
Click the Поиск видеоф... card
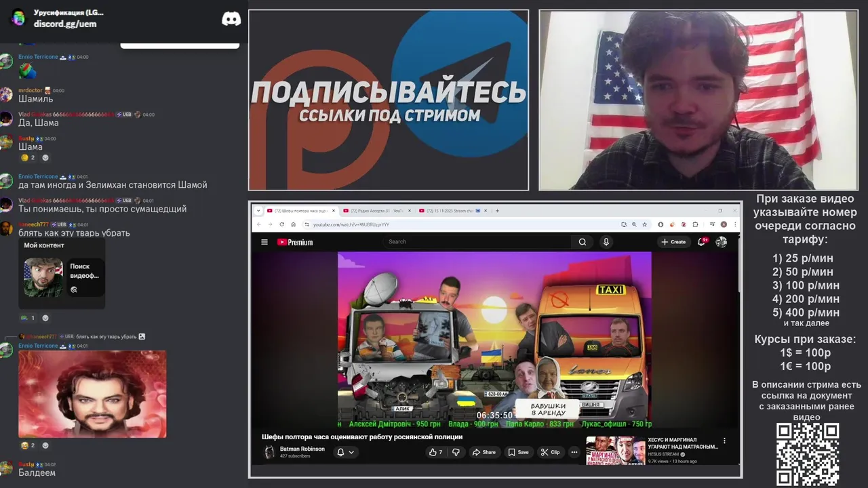click(85, 277)
